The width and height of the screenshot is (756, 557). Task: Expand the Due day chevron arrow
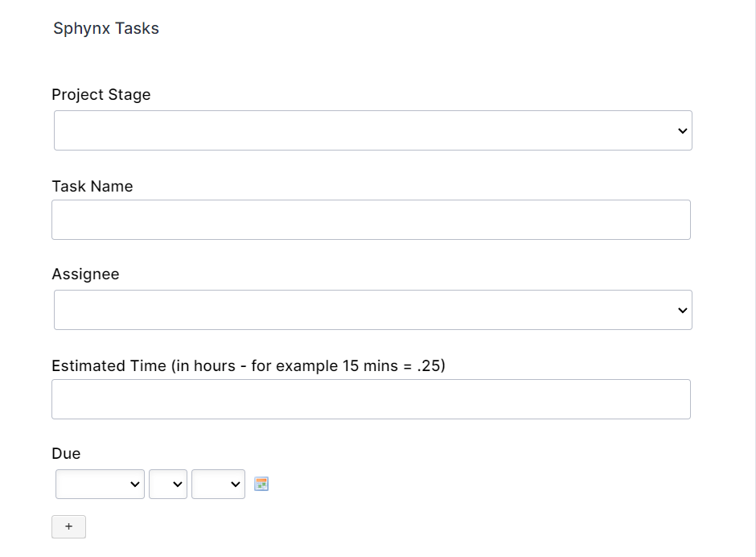tap(178, 485)
